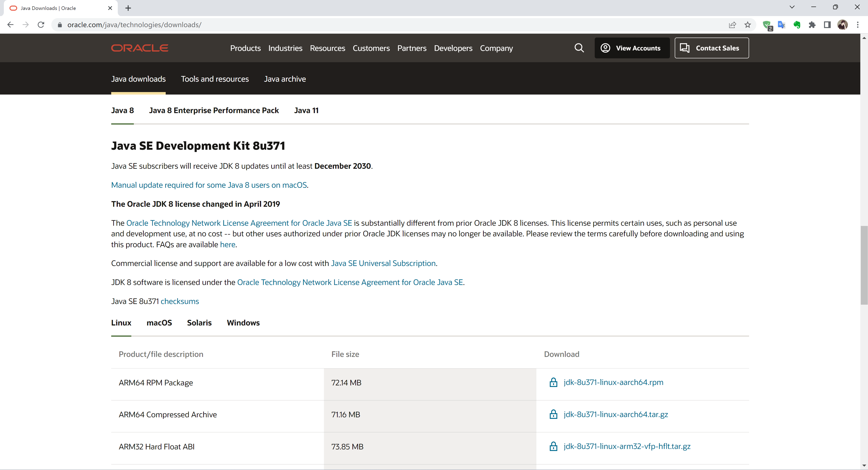Click the browser forward arrow

[x=26, y=25]
